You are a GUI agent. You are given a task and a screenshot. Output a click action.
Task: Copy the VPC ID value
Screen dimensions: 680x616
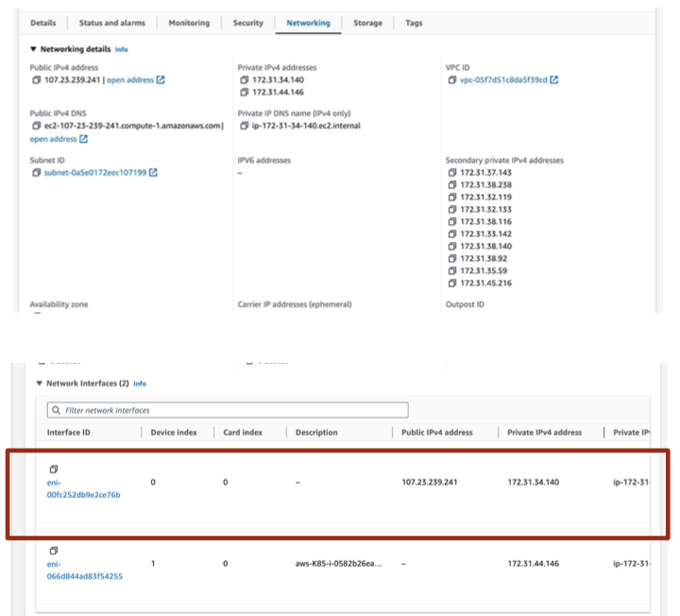click(452, 80)
